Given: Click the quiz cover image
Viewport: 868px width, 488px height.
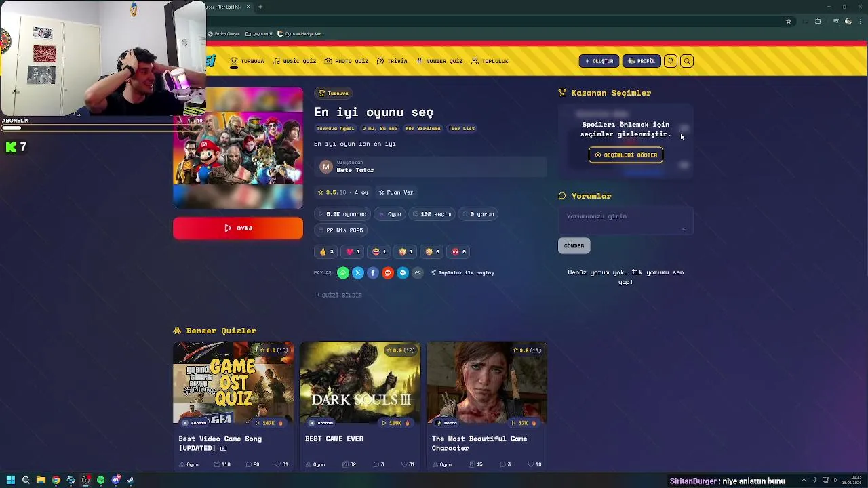Looking at the screenshot, I should pyautogui.click(x=238, y=148).
